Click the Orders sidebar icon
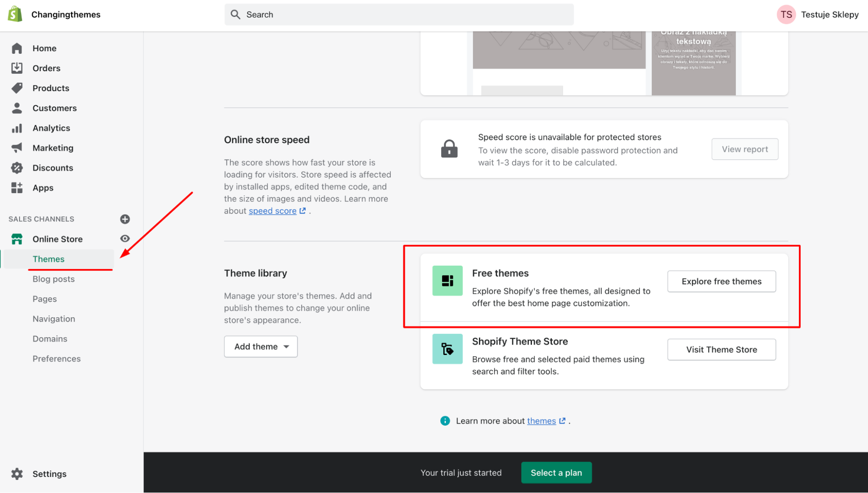Screen dimensions: 868x493 pyautogui.click(x=16, y=68)
